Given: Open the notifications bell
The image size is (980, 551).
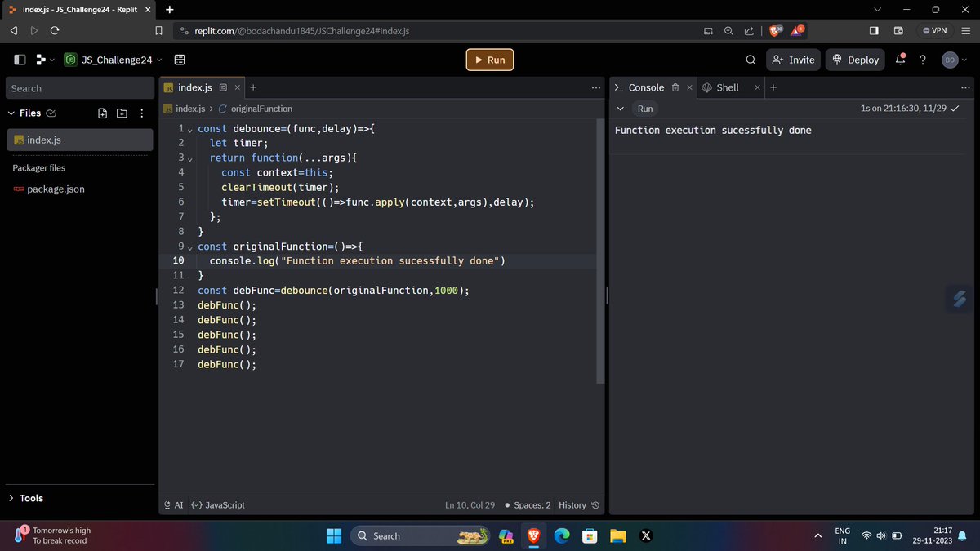Looking at the screenshot, I should (x=901, y=60).
